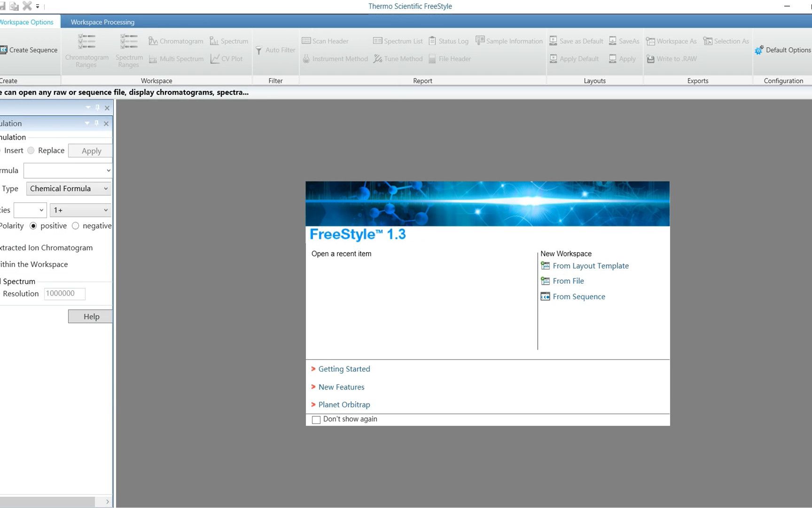Image resolution: width=812 pixels, height=508 pixels.
Task: View Sample Information report
Action: click(509, 41)
